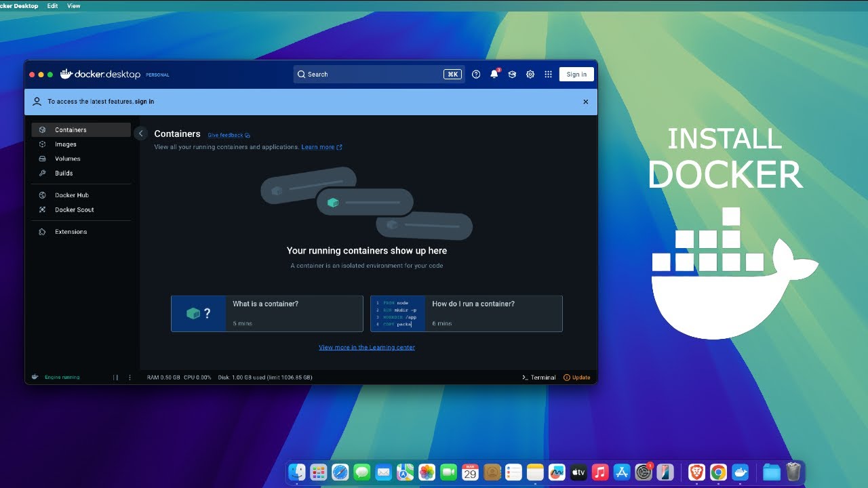Open Messages from the Dock
The width and height of the screenshot is (868, 488).
(x=362, y=472)
